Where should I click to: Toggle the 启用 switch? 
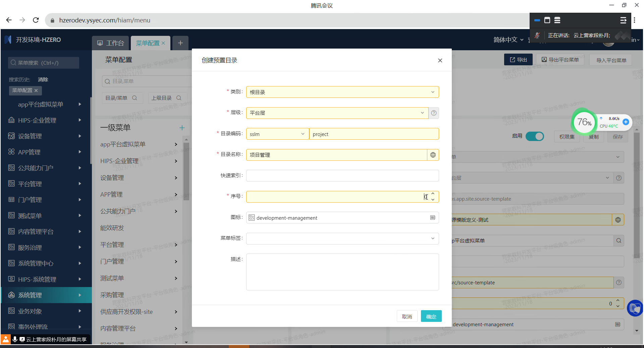pos(535,136)
